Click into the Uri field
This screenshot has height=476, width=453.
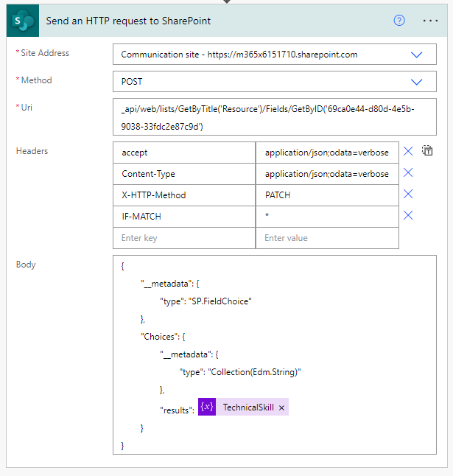275,117
